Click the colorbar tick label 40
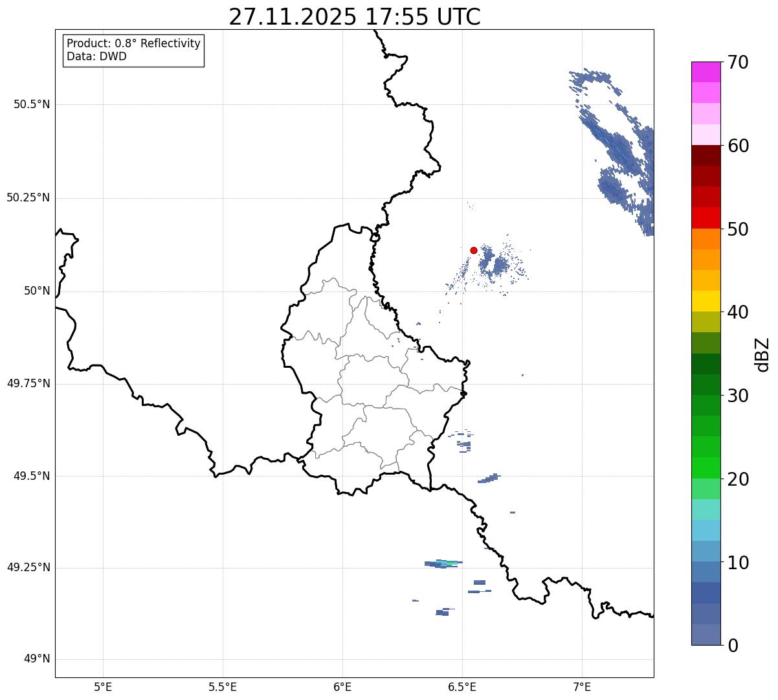 738,312
